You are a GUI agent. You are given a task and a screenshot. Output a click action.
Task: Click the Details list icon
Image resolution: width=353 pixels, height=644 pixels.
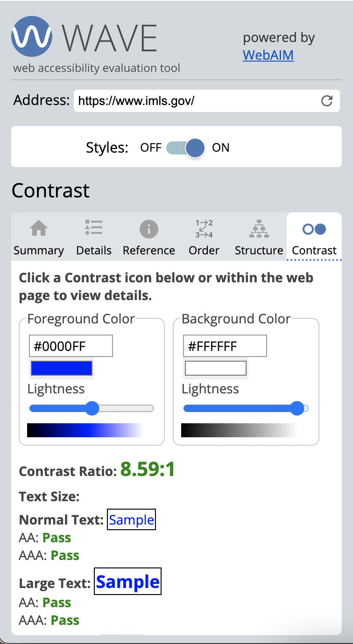[x=93, y=229]
